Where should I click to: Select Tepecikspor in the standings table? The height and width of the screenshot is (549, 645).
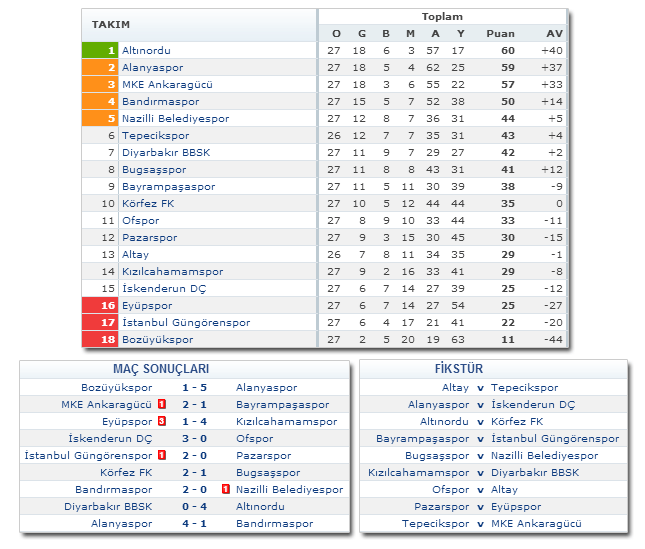point(155,135)
